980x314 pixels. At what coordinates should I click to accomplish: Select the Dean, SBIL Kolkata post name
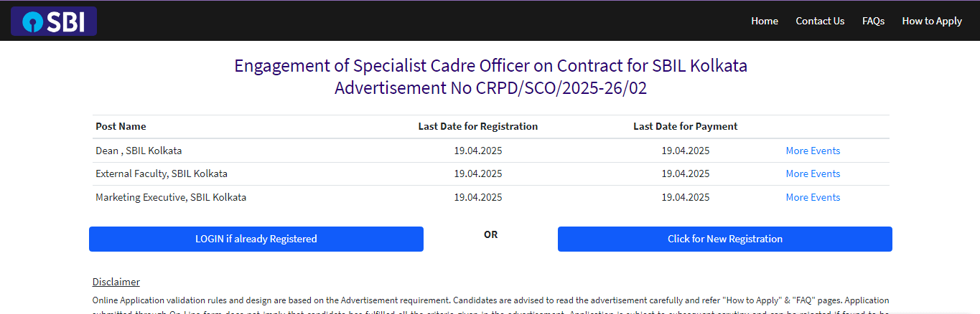pyautogui.click(x=139, y=151)
